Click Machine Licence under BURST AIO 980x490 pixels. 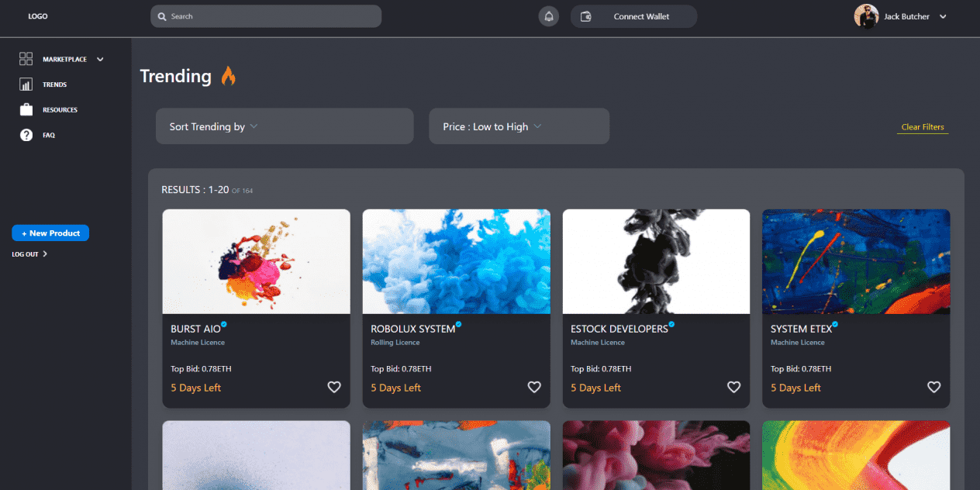coord(198,343)
